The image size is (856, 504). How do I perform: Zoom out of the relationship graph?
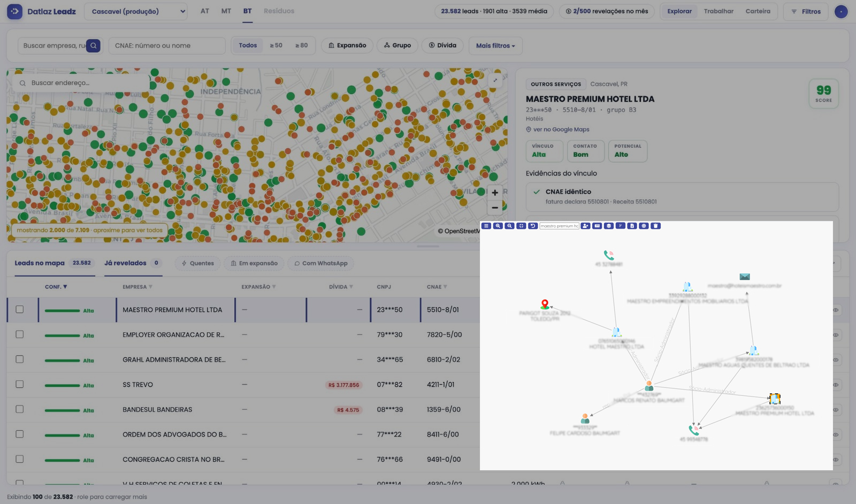coord(509,226)
